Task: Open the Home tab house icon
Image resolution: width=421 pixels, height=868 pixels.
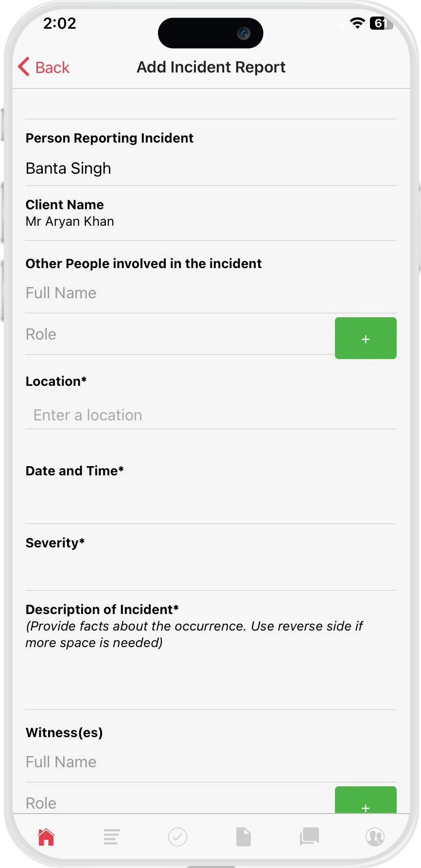Action: click(x=46, y=837)
